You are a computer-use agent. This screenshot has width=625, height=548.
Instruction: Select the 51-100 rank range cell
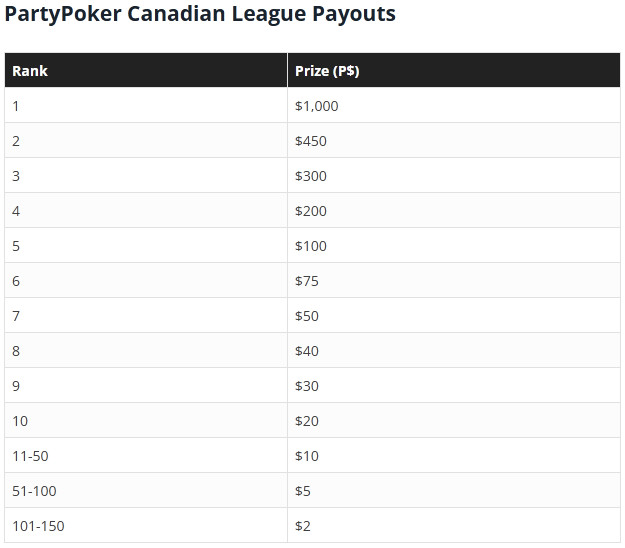pos(146,491)
